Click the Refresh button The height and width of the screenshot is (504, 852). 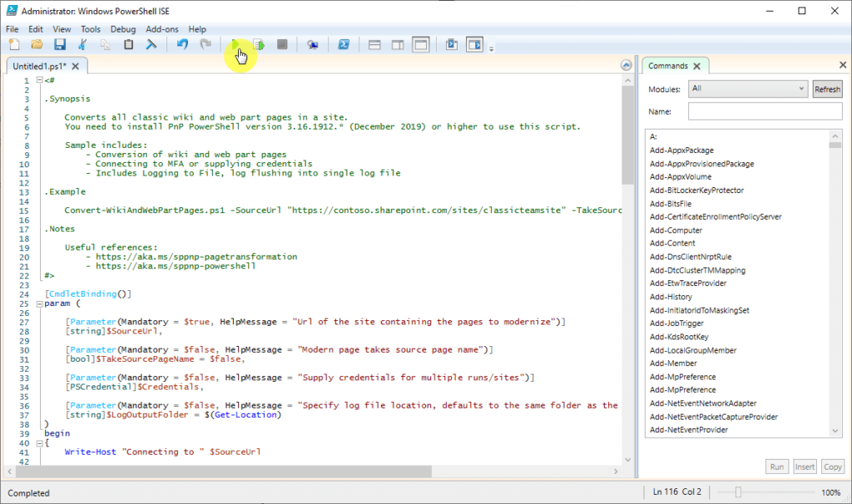point(827,89)
